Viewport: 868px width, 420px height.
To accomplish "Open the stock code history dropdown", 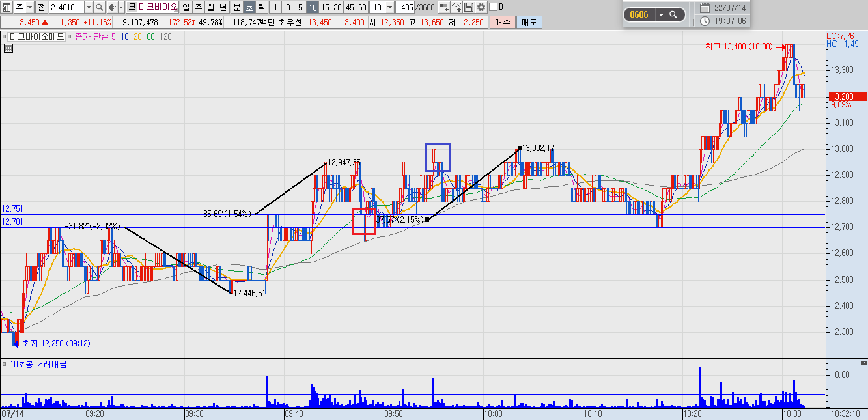I will click(89, 7).
